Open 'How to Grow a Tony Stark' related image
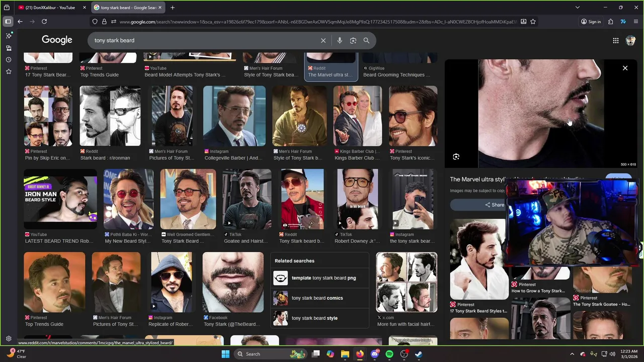Screen dimensions: 644x362 (541, 273)
